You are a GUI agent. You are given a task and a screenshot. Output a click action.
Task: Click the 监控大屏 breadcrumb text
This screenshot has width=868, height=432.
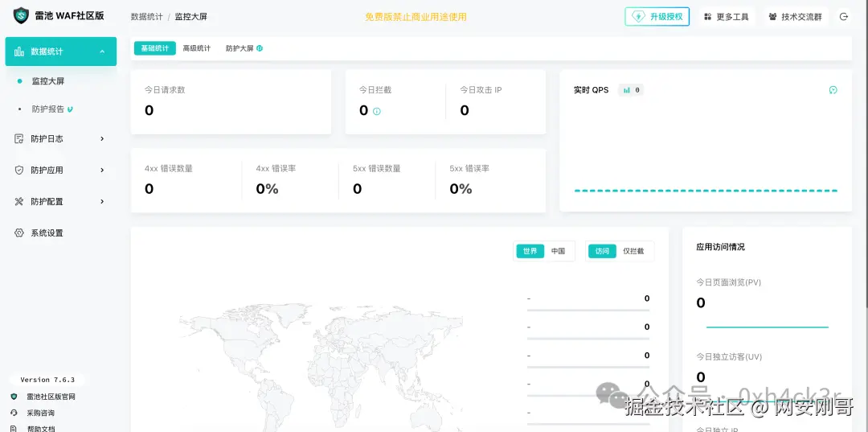(191, 17)
